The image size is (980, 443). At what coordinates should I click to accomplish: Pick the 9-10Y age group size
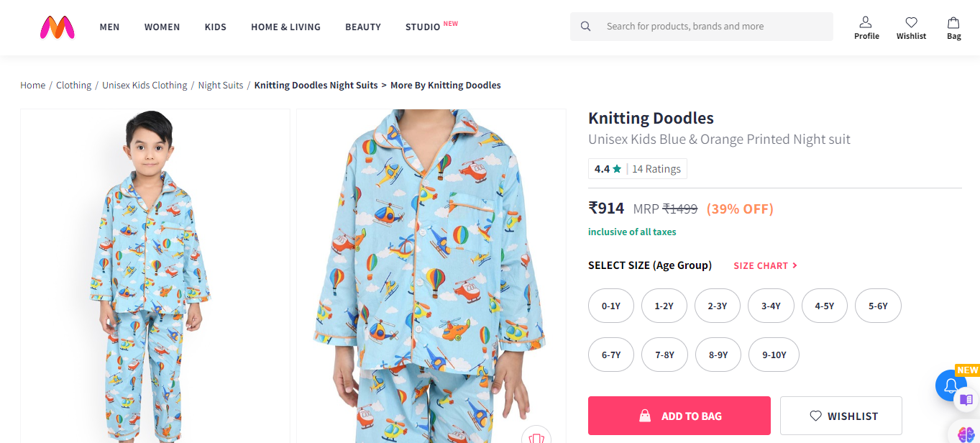(x=774, y=355)
